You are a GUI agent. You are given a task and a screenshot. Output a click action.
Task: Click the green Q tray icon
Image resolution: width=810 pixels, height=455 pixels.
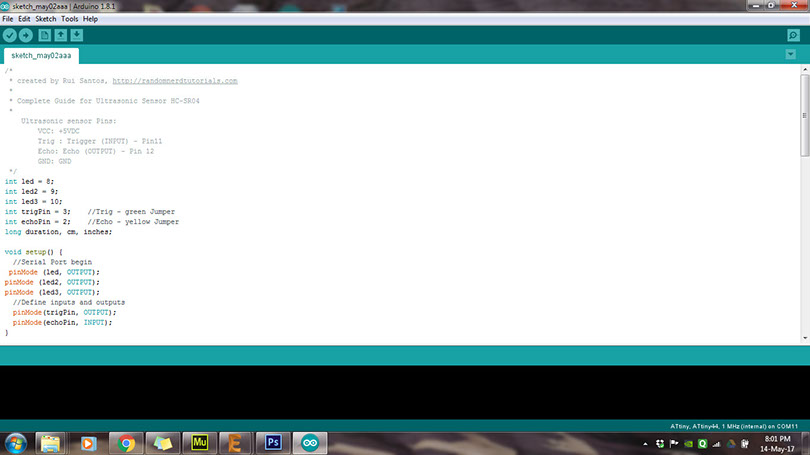click(703, 444)
